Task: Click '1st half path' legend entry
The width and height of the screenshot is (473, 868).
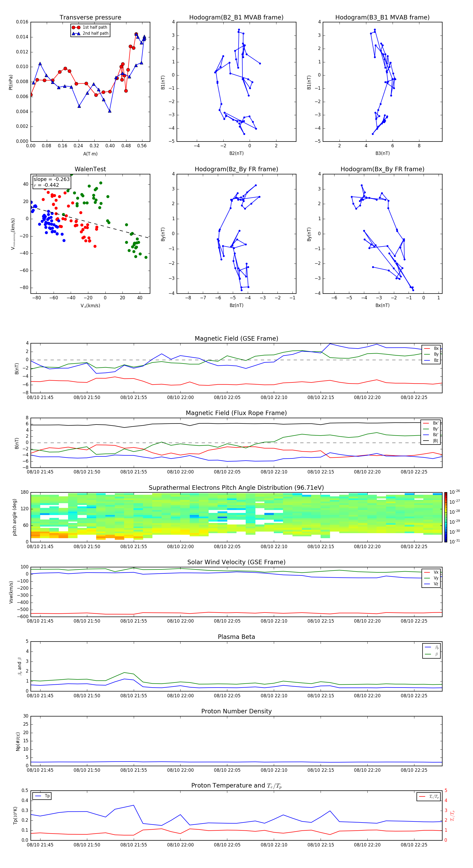Action: pyautogui.click(x=90, y=27)
